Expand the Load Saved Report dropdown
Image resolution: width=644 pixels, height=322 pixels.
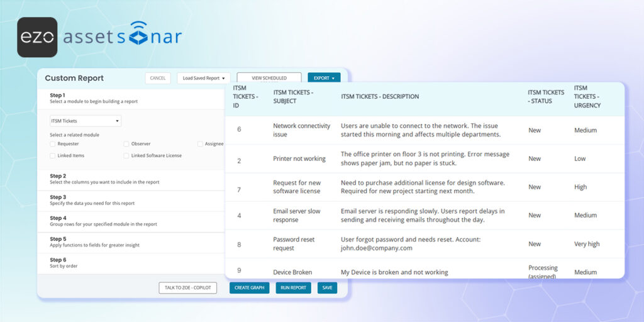coord(204,79)
